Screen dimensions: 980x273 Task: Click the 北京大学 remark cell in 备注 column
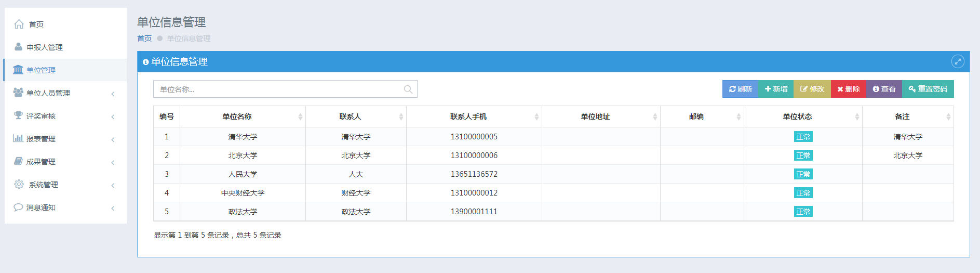click(x=908, y=155)
